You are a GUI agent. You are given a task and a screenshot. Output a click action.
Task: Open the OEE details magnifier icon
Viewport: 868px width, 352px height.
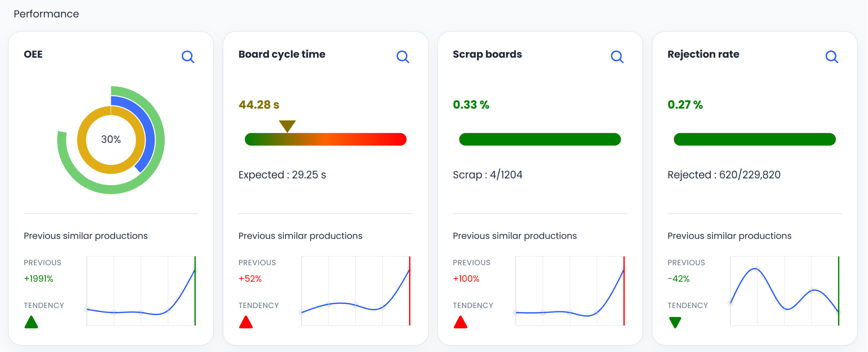click(x=188, y=57)
